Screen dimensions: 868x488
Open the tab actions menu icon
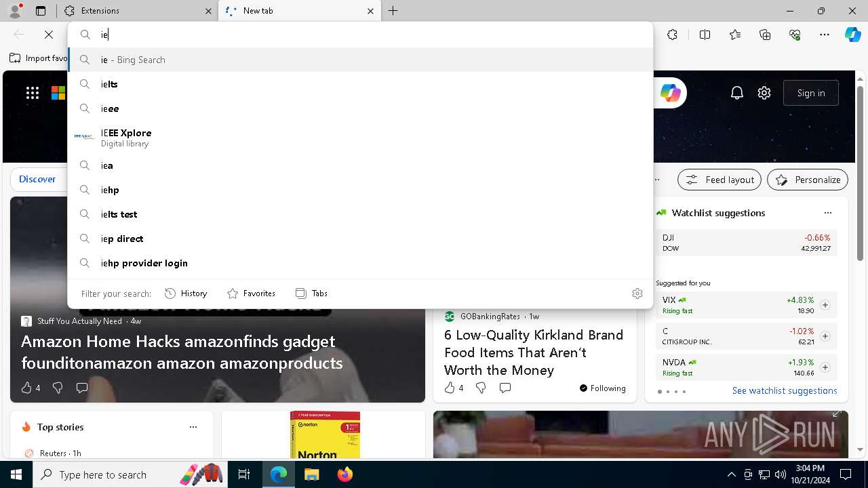pos(41,11)
